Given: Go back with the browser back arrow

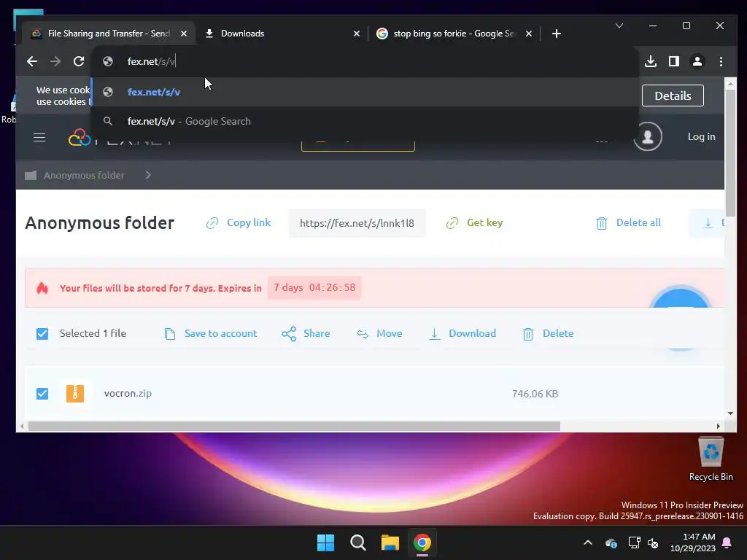Looking at the screenshot, I should coord(32,61).
